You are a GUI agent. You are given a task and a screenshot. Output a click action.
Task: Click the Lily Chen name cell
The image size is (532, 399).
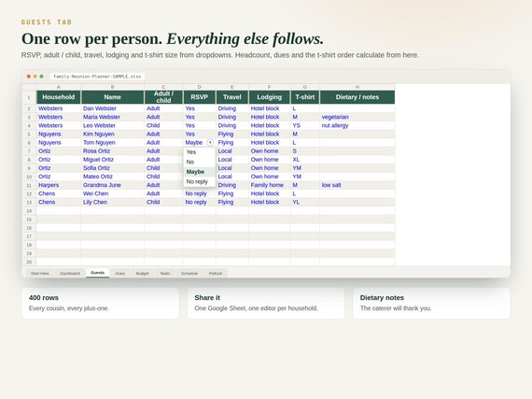pyautogui.click(x=113, y=202)
